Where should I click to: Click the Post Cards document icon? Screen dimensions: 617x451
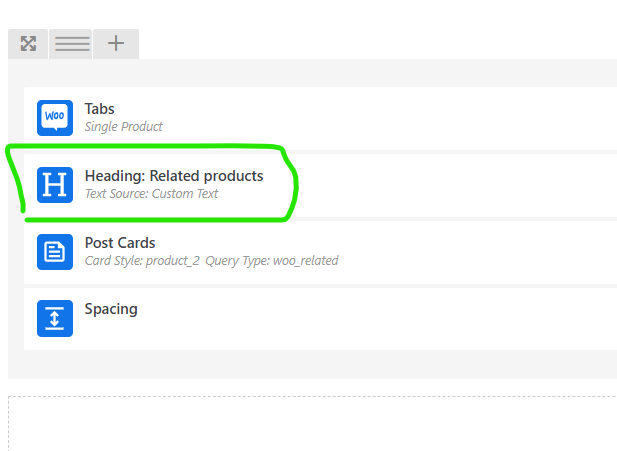point(55,252)
